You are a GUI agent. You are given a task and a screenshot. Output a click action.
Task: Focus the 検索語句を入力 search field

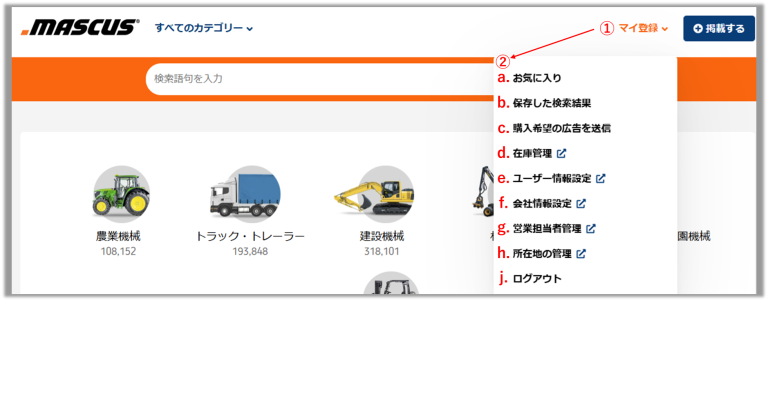click(x=319, y=79)
